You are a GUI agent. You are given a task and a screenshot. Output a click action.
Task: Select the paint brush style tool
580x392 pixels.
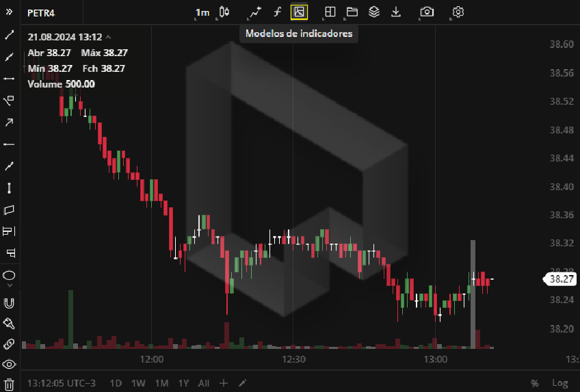(10, 324)
